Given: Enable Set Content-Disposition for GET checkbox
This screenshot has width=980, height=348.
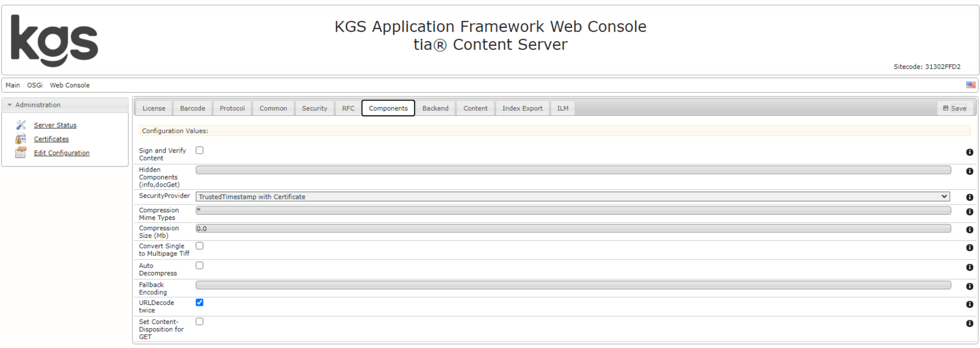Looking at the screenshot, I should [200, 321].
